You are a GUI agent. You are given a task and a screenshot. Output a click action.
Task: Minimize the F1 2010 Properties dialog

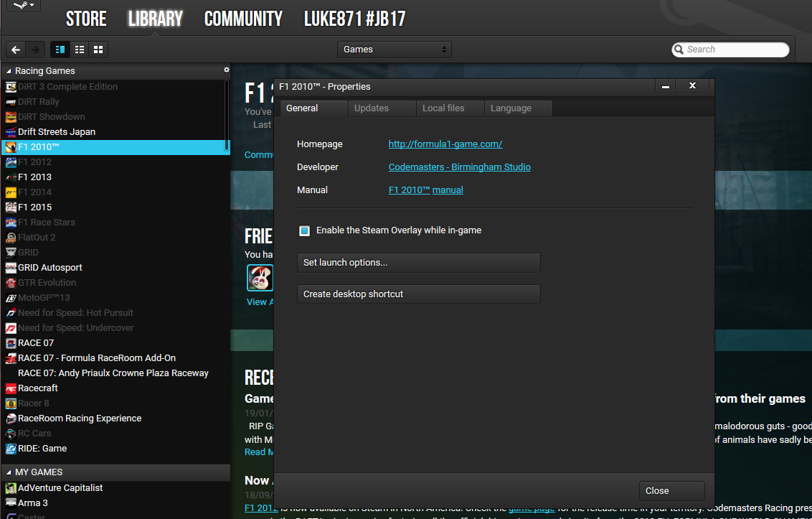coord(666,86)
